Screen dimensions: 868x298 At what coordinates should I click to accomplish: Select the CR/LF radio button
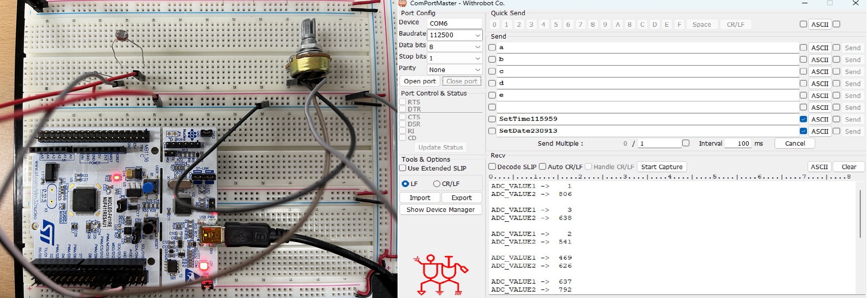point(436,183)
